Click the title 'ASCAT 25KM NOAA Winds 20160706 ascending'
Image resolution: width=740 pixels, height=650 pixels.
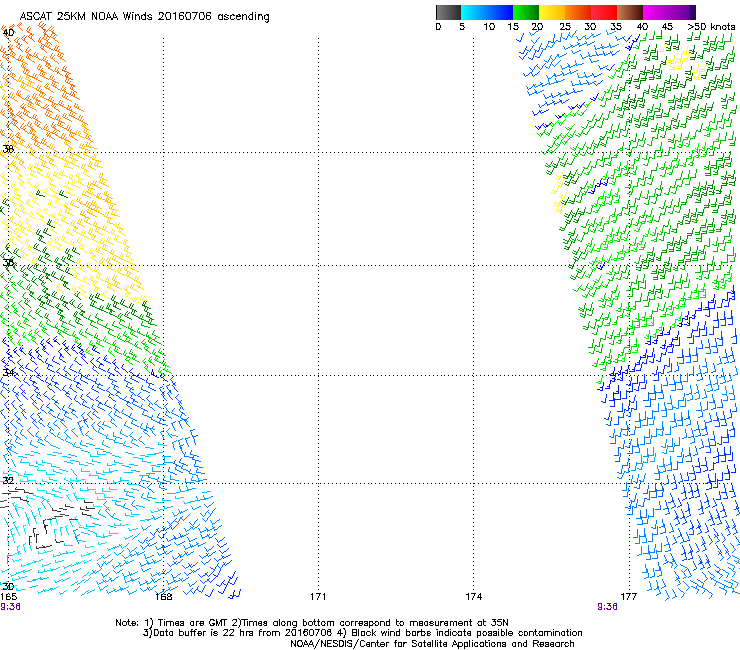tap(144, 17)
